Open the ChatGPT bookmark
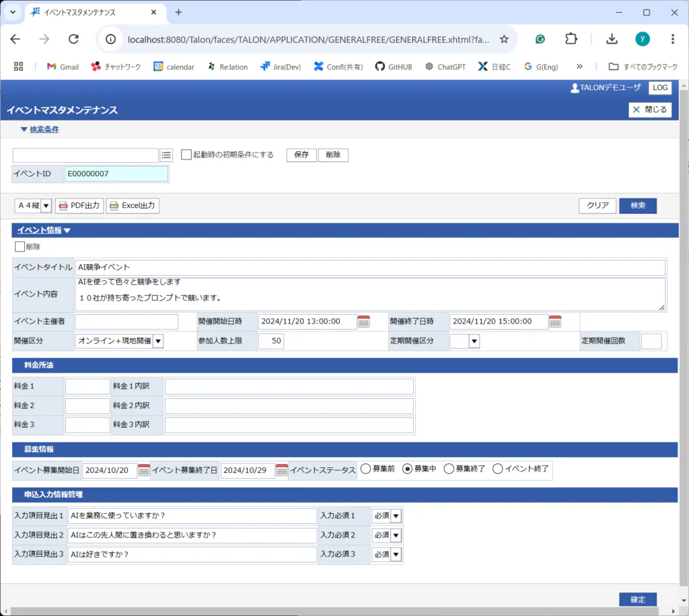Image resolution: width=689 pixels, height=616 pixels. pos(445,67)
